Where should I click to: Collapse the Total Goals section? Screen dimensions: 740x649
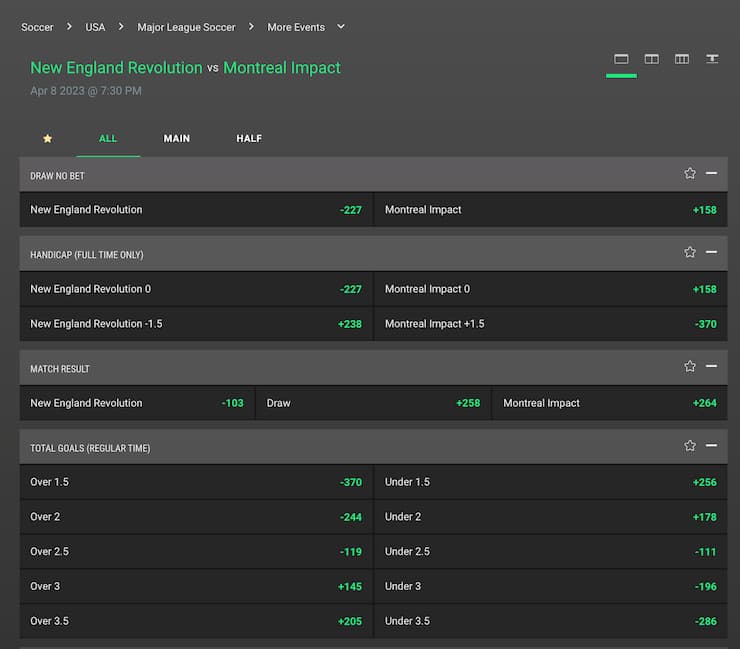tap(711, 446)
